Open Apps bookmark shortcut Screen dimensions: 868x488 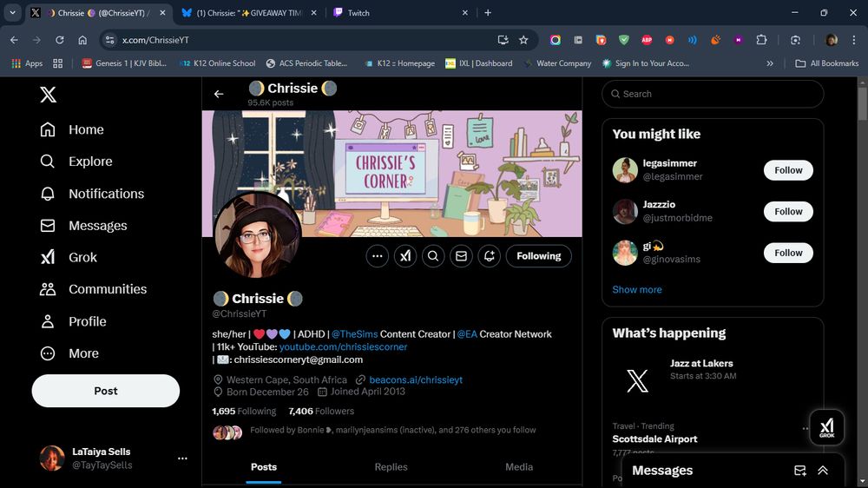tap(27, 63)
